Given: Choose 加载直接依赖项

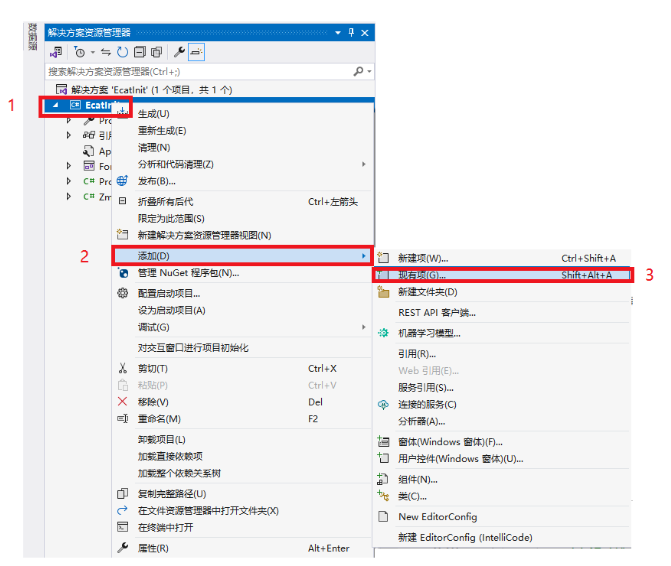Looking at the screenshot, I should click(170, 456).
